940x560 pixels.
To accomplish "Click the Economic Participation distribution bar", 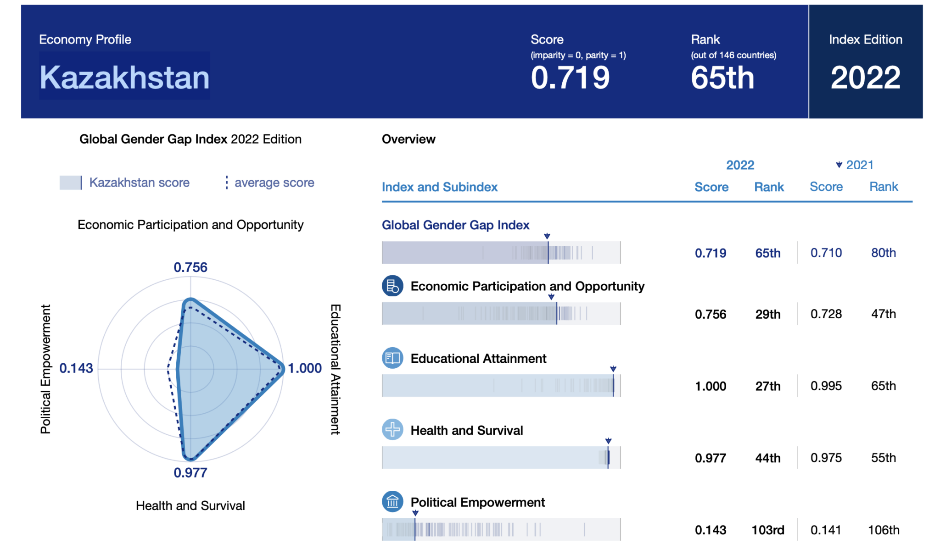I will tap(501, 314).
